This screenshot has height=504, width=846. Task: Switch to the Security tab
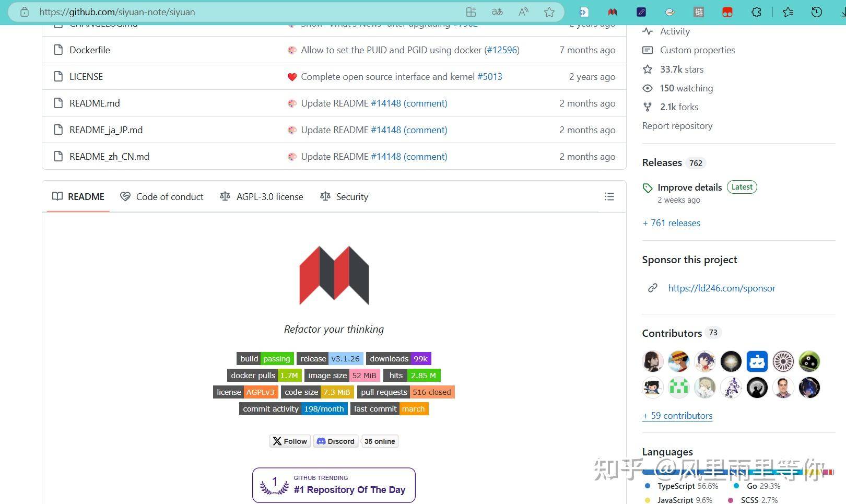tap(344, 196)
